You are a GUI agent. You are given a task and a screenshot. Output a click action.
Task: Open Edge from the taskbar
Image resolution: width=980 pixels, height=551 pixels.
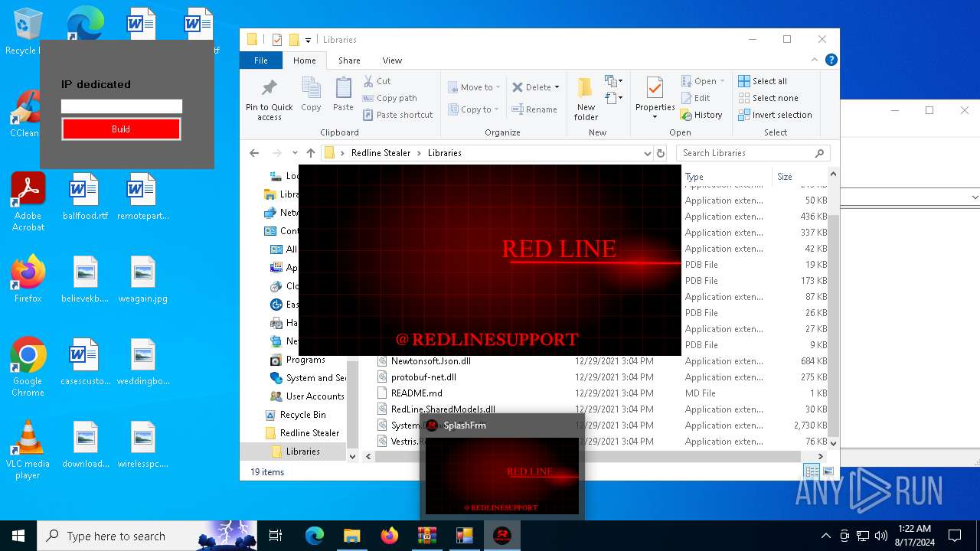coord(315,536)
